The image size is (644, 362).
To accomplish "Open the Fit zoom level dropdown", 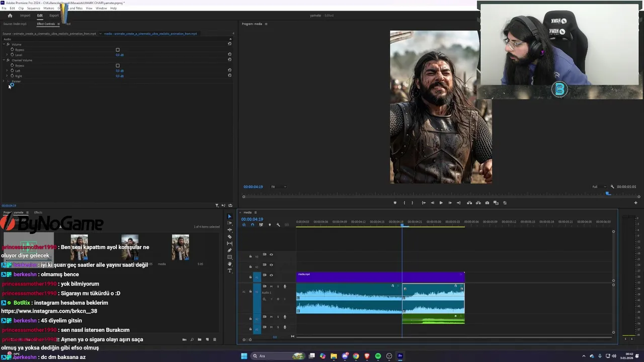I will (279, 187).
